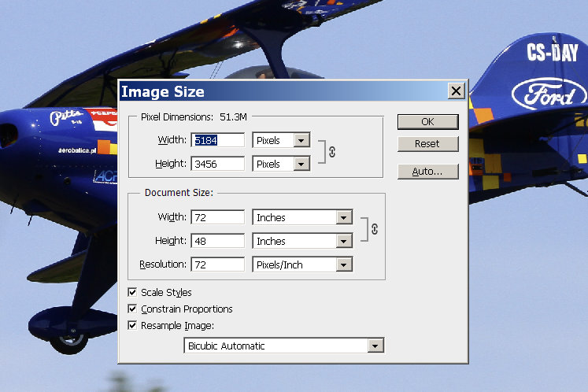The height and width of the screenshot is (392, 588).
Task: Click the pixel Width field showing 5184
Action: [218, 140]
